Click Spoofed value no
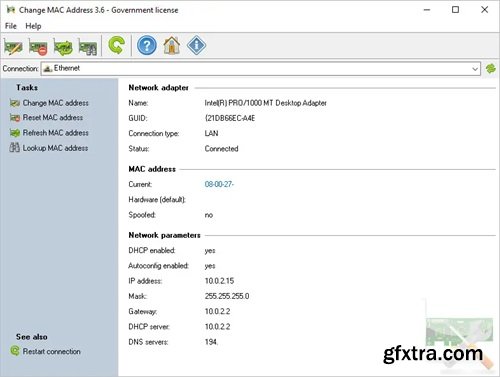Viewport: 500px width, 377px height. 209,215
